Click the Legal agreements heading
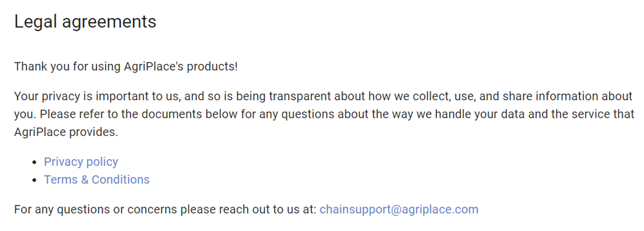This screenshot has width=644, height=231. [x=85, y=22]
